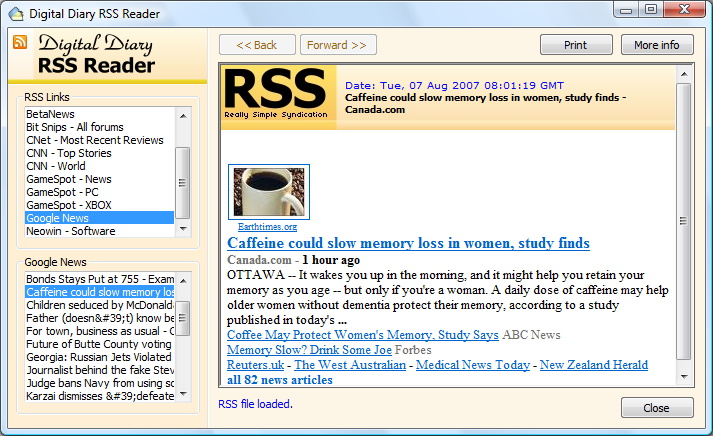713x436 pixels.
Task: Click the orange RSS feed icon
Action: point(20,42)
